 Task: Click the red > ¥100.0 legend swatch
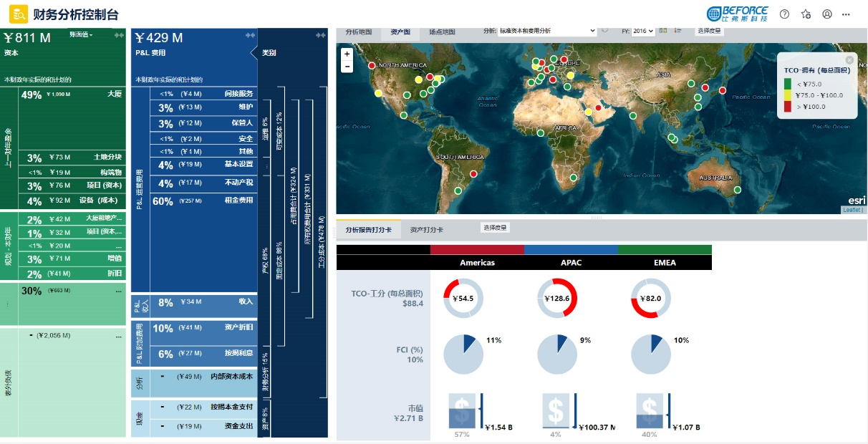788,107
